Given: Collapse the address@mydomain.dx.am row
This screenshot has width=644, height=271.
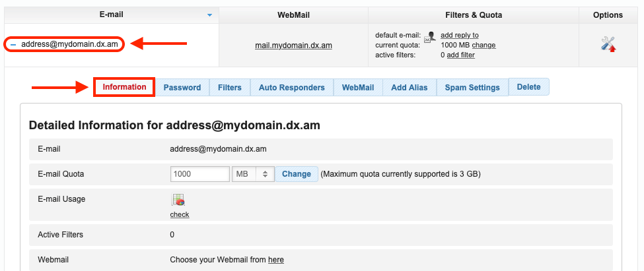Looking at the screenshot, I should coord(13,45).
